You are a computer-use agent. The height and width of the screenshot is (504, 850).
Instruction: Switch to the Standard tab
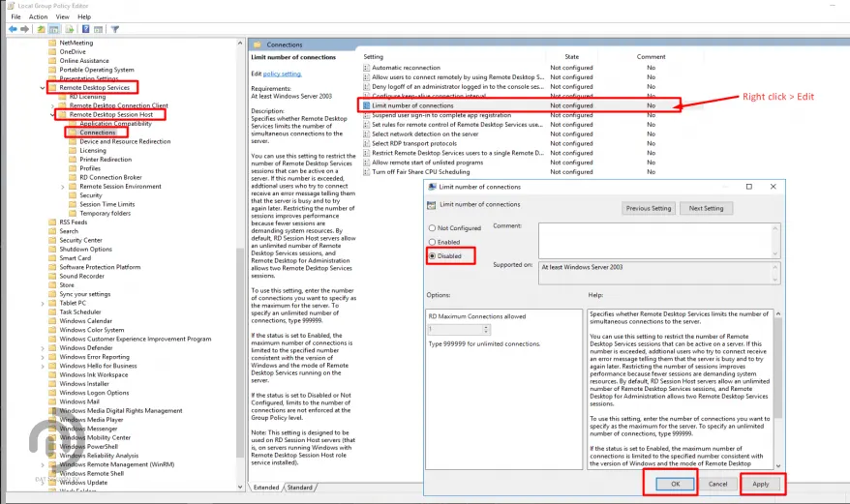click(x=300, y=488)
